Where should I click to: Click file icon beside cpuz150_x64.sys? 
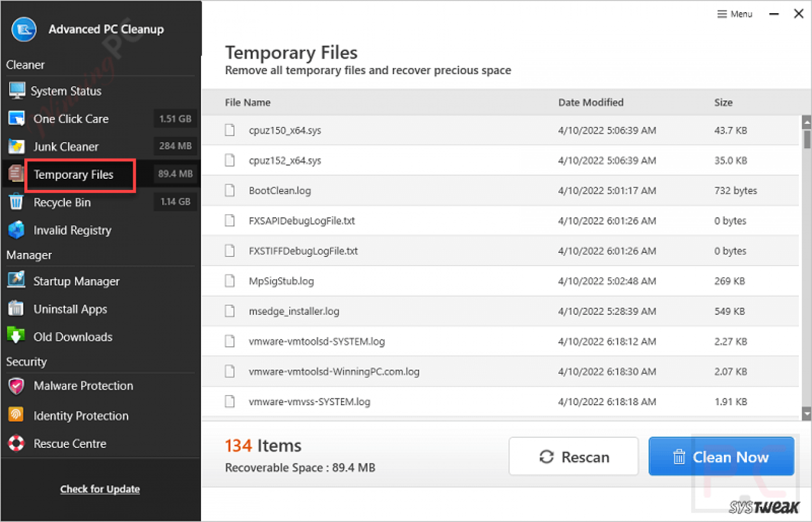pos(230,130)
